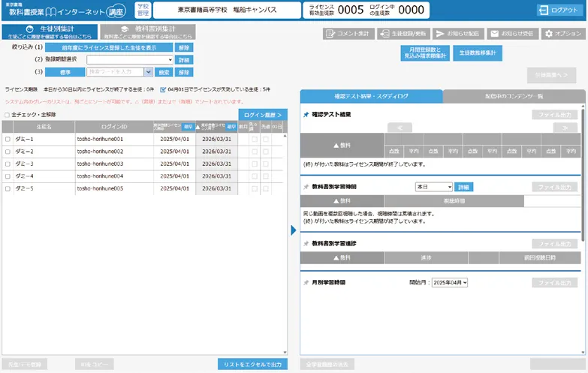This screenshot has width=588, height=373.
Task: Open the 本日 period dropdown
Action: point(434,187)
